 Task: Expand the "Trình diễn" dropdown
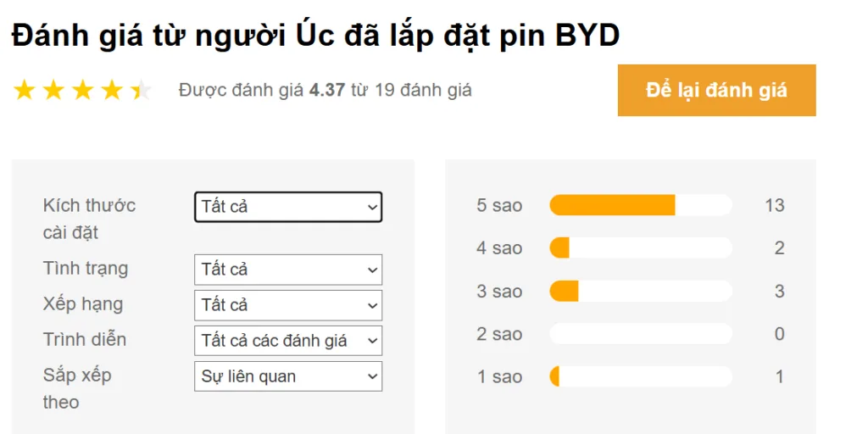[x=288, y=341]
